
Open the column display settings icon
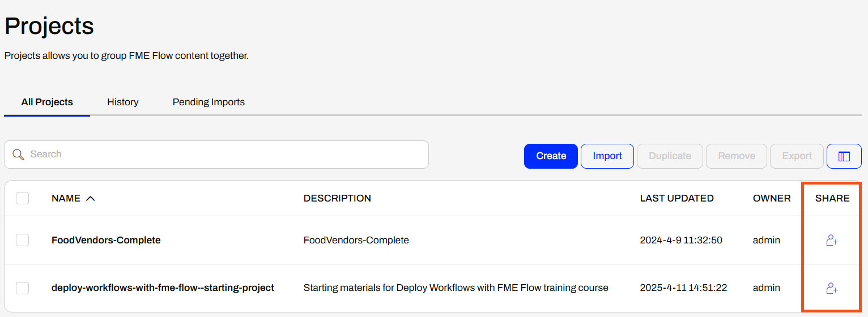(x=844, y=156)
